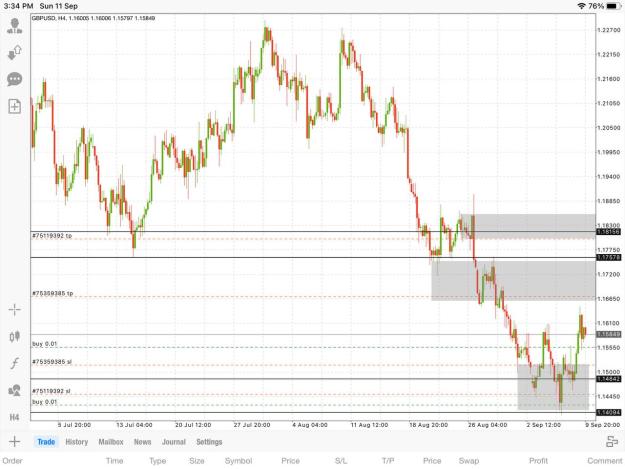
Task: Click the upper buy 0.01 order label
Action: click(x=45, y=344)
